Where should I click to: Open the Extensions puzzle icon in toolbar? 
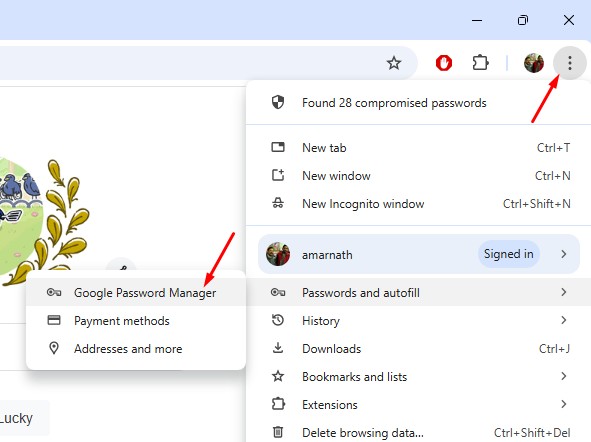click(480, 63)
